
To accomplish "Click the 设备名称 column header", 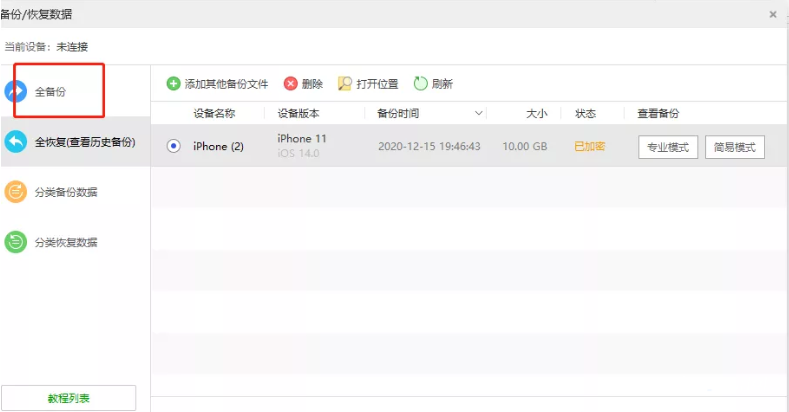I will click(x=214, y=114).
